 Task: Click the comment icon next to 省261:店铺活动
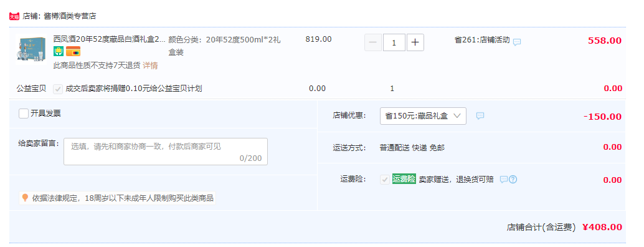coord(517,42)
